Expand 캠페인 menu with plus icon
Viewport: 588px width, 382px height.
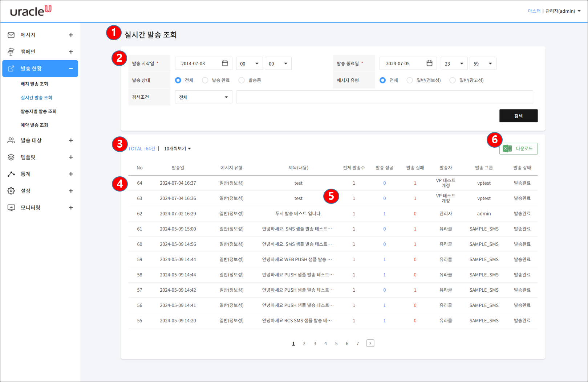[x=71, y=52]
